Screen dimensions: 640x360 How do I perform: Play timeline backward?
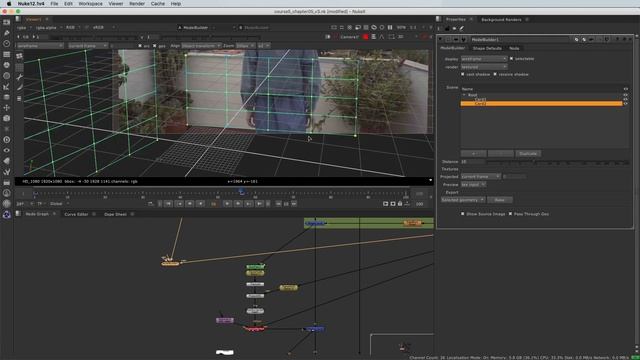coord(200,203)
